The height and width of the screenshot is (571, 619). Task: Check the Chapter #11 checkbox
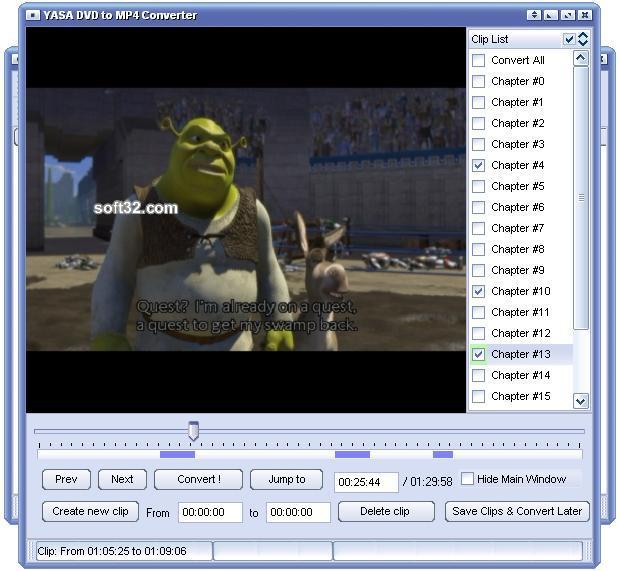point(478,312)
